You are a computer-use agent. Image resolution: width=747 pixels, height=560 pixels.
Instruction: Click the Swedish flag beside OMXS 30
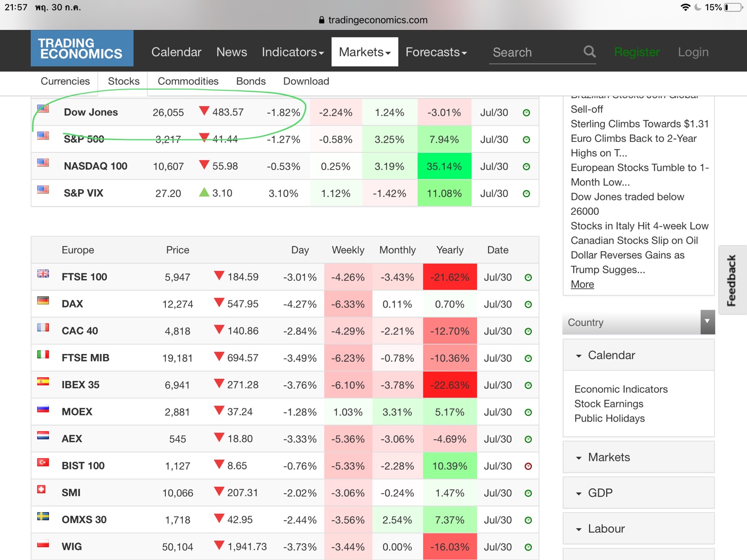pos(43,516)
